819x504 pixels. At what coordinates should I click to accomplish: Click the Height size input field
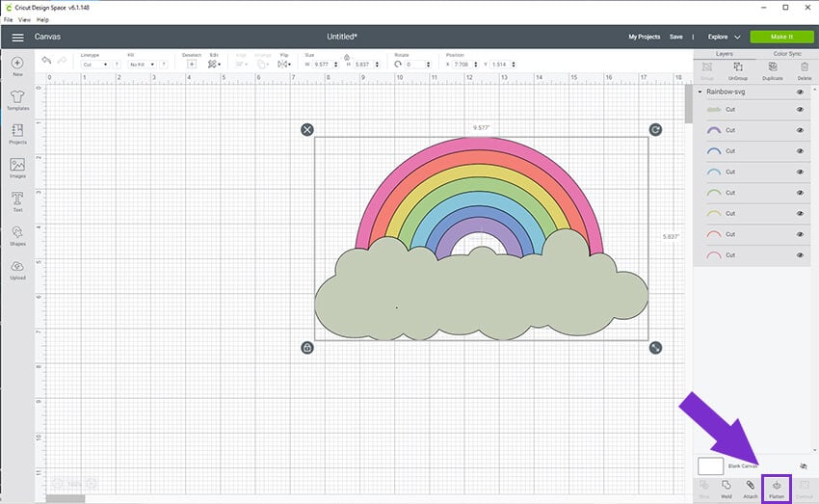click(x=363, y=65)
